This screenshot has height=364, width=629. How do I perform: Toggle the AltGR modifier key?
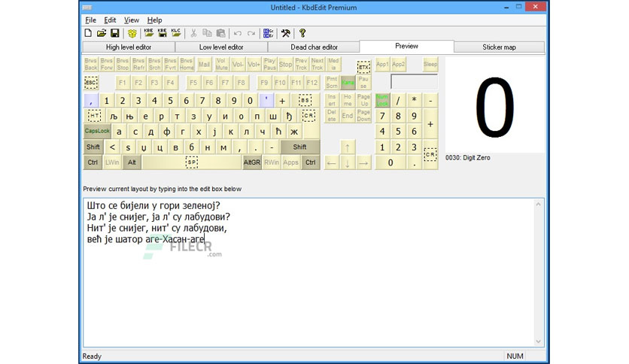click(252, 162)
